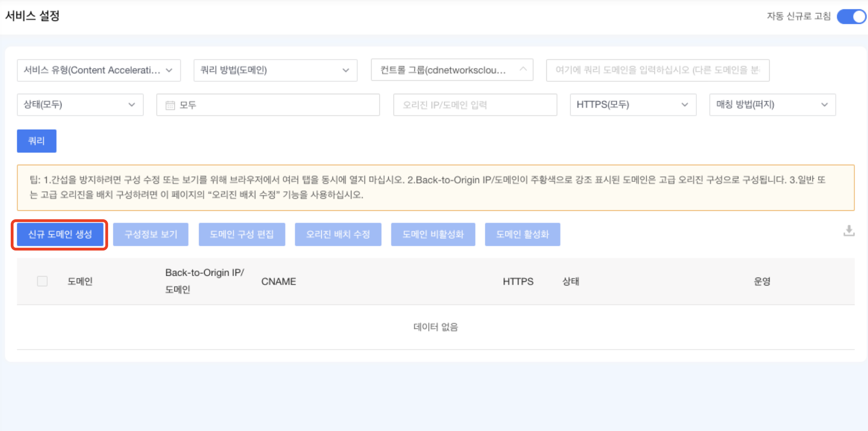Click 도메인 비활성화 button
This screenshot has height=431, width=868.
[433, 234]
